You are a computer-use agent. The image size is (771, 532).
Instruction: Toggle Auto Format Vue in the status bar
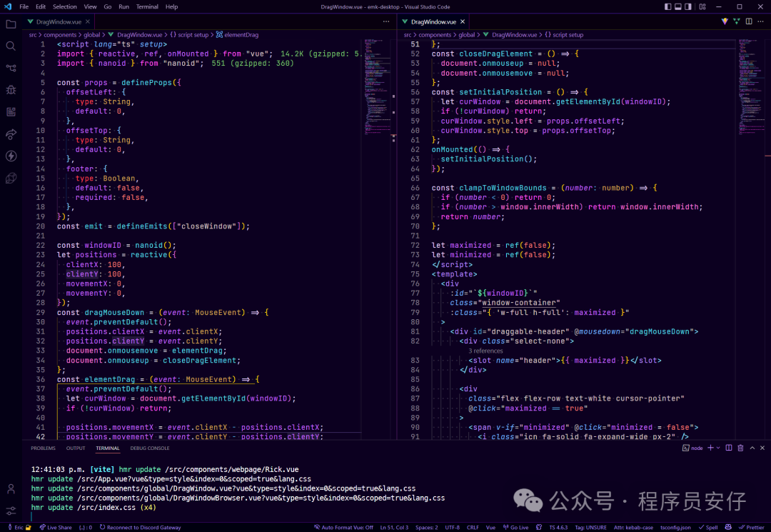(x=343, y=527)
